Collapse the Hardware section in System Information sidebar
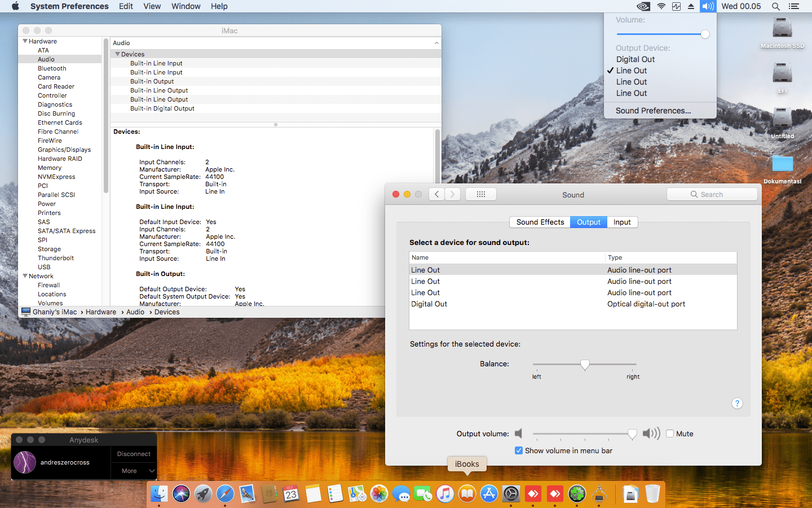Viewport: 812px width, 508px height. tap(24, 41)
